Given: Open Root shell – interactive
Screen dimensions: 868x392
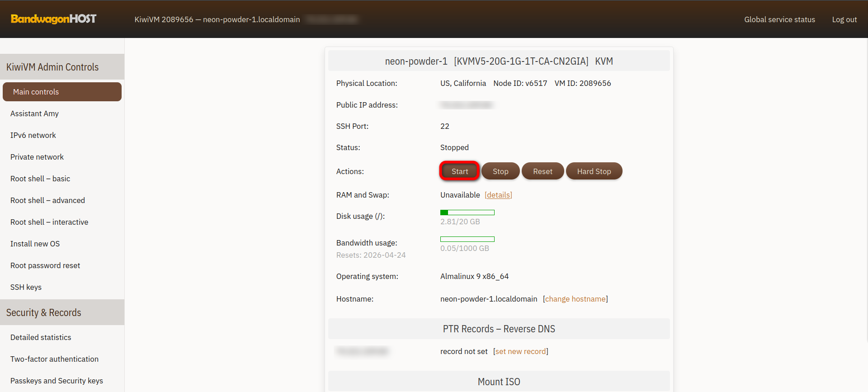Looking at the screenshot, I should 49,222.
